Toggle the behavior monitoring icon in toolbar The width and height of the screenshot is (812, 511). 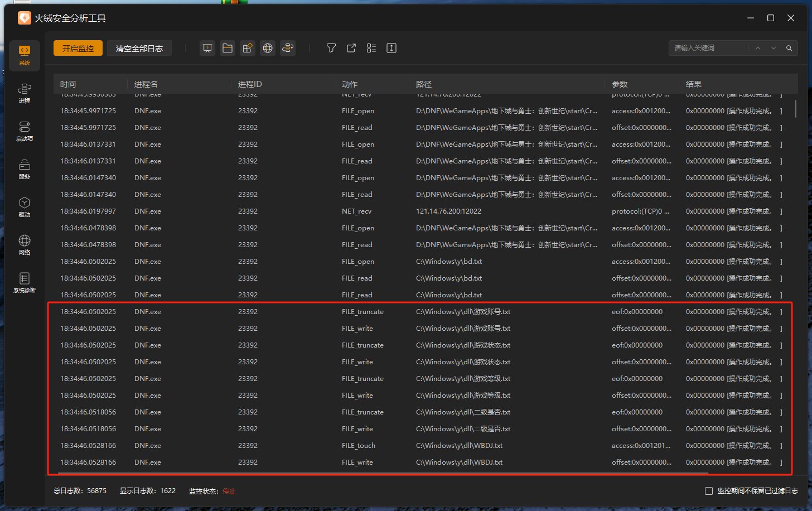tap(288, 48)
